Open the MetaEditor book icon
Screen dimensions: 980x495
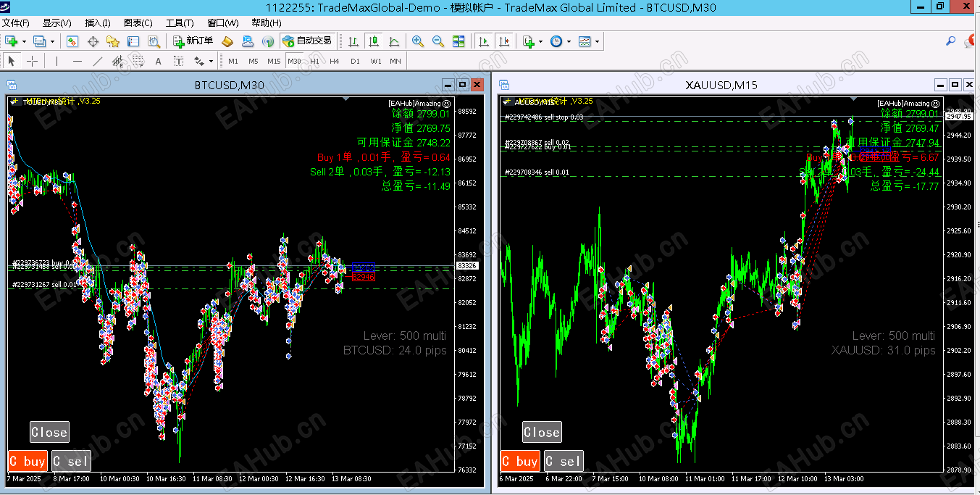point(227,41)
